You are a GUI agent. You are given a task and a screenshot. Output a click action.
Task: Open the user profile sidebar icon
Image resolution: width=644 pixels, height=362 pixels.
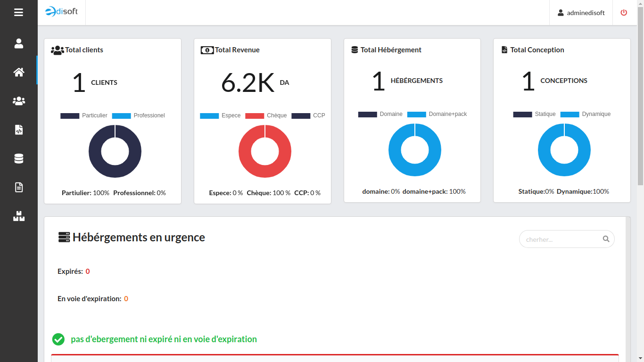[x=18, y=43]
